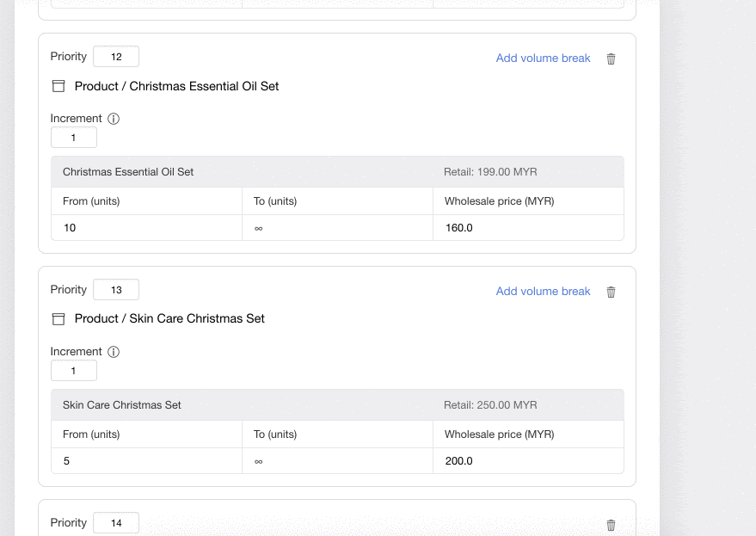Click 'Retail: 199.00 MYR' text
The height and width of the screenshot is (536, 756).
490,172
